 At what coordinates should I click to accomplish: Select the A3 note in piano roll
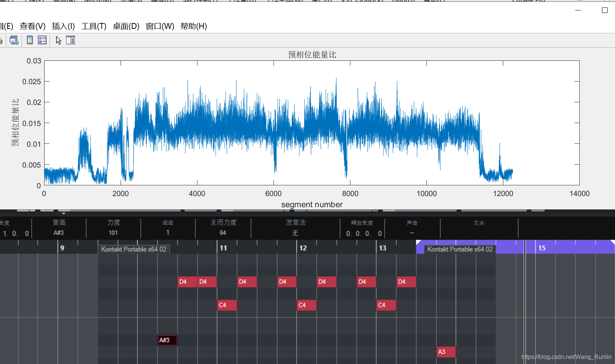tap(446, 352)
